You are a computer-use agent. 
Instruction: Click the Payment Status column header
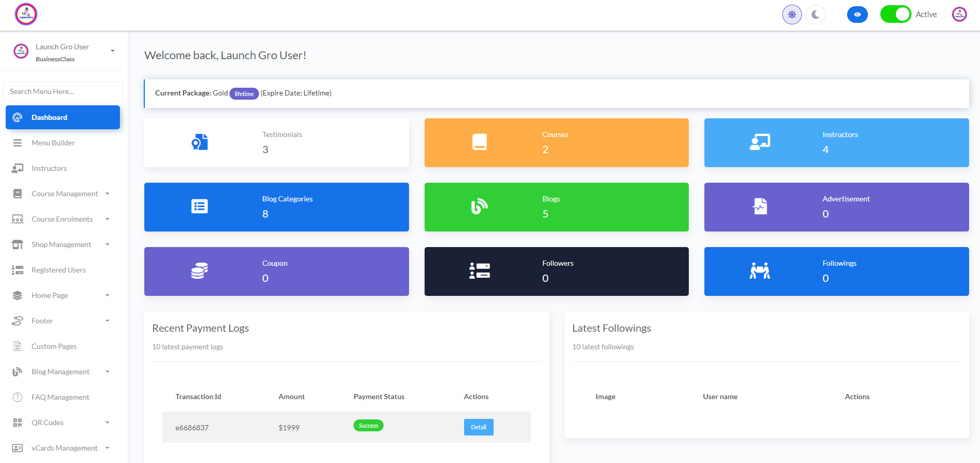[x=379, y=397]
